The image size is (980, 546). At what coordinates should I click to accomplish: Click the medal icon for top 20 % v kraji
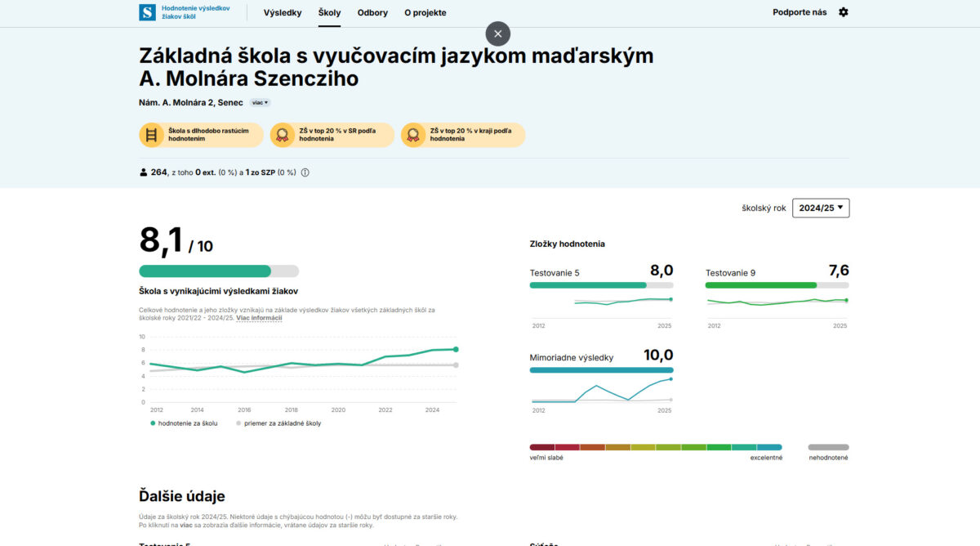412,135
